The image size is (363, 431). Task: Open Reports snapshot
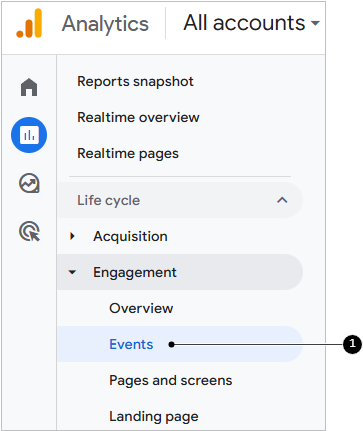coord(135,81)
